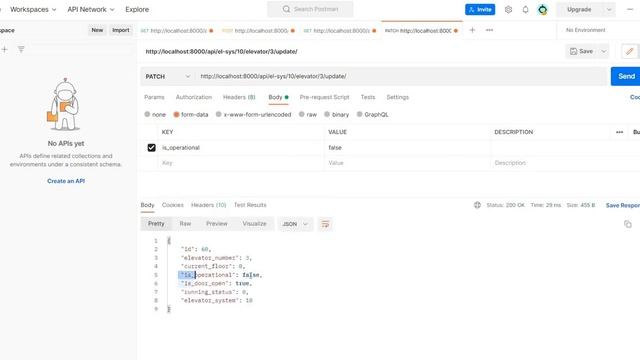This screenshot has height=360, width=640.
Task: Click the false value cell
Action: pyautogui.click(x=407, y=147)
